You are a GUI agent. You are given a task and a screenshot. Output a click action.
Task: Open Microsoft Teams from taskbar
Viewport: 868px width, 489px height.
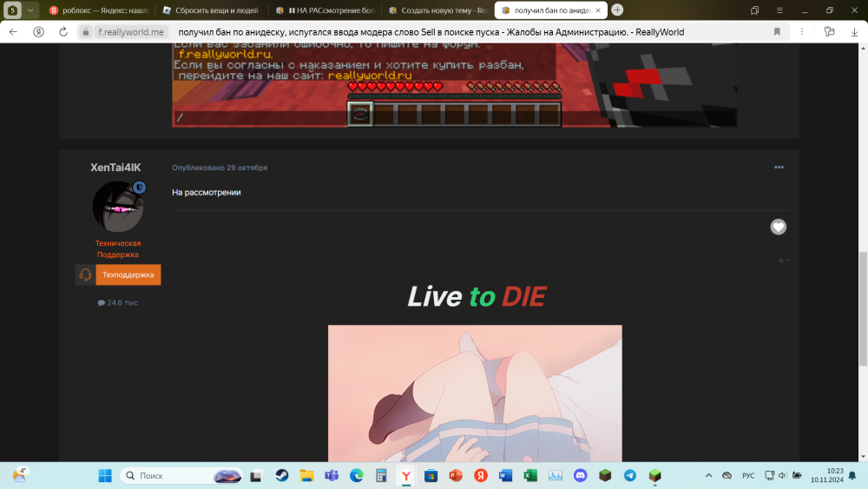(x=332, y=475)
